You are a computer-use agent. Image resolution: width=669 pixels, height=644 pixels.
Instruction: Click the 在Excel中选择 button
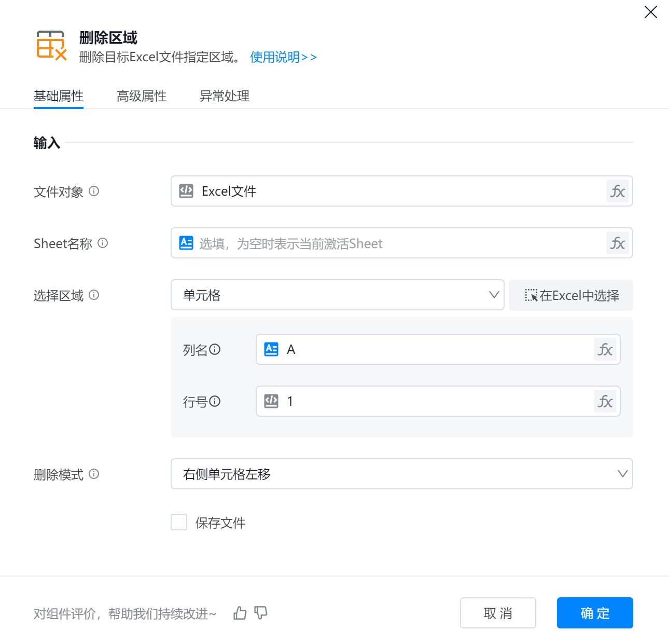571,295
